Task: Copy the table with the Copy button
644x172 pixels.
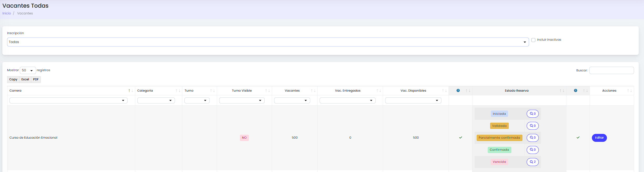Action: coord(13,79)
